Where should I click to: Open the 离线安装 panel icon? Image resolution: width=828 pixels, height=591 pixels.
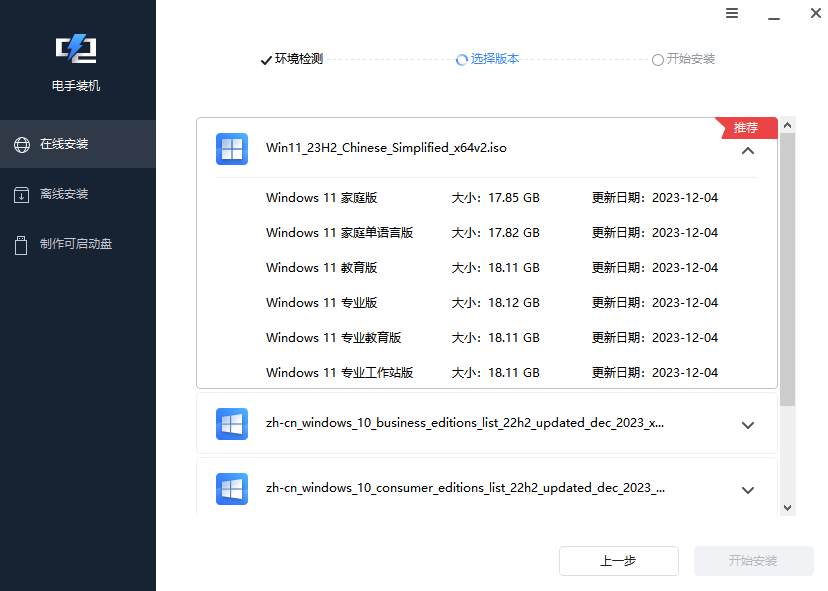click(x=21, y=194)
